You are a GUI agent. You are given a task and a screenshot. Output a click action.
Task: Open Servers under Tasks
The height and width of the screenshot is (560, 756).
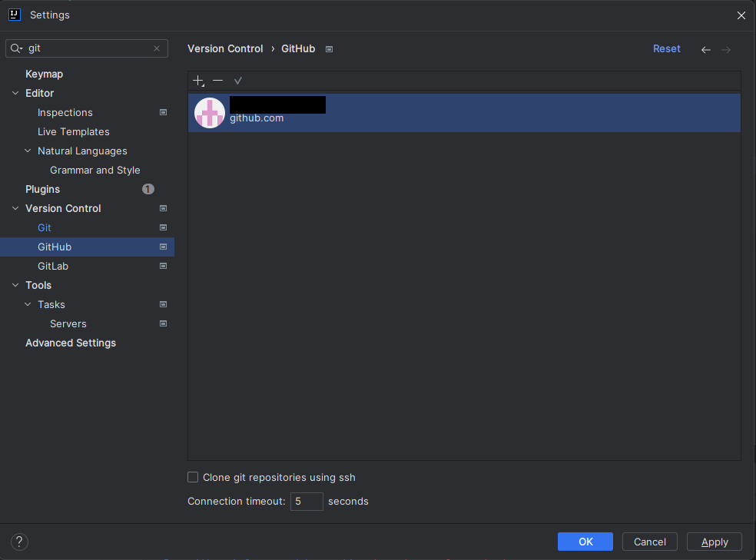68,324
